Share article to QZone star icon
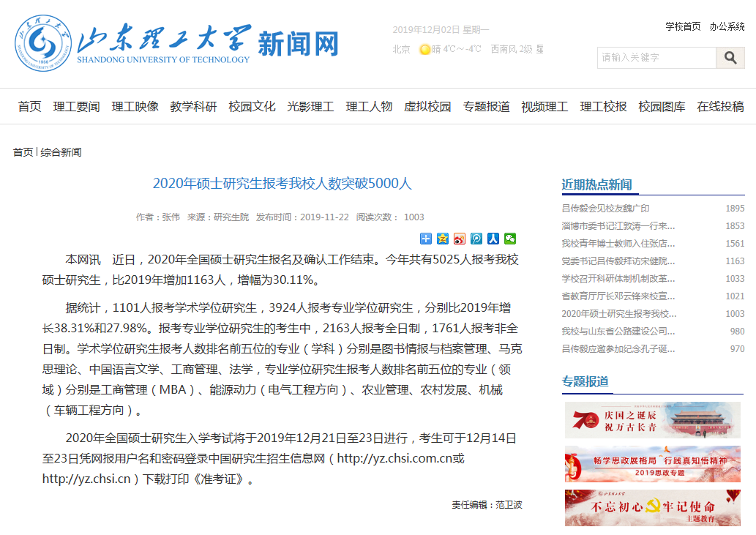 pyautogui.click(x=443, y=239)
